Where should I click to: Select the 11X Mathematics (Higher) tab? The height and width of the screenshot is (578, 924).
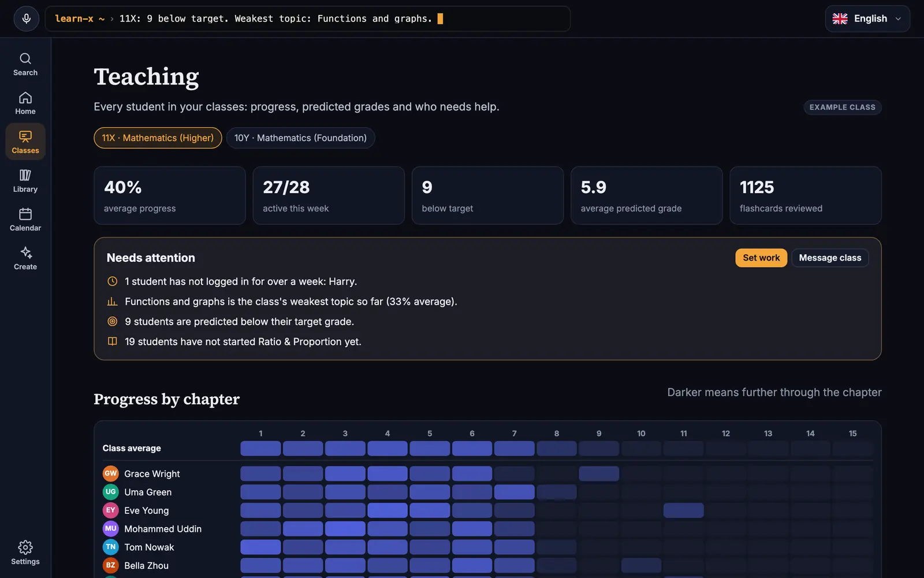pyautogui.click(x=158, y=138)
